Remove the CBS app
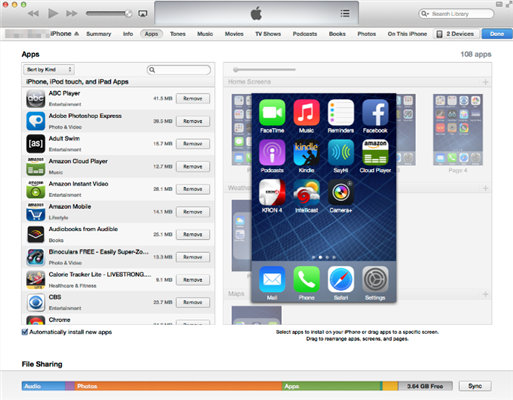Screen dimensions: 513x400 tap(193, 302)
